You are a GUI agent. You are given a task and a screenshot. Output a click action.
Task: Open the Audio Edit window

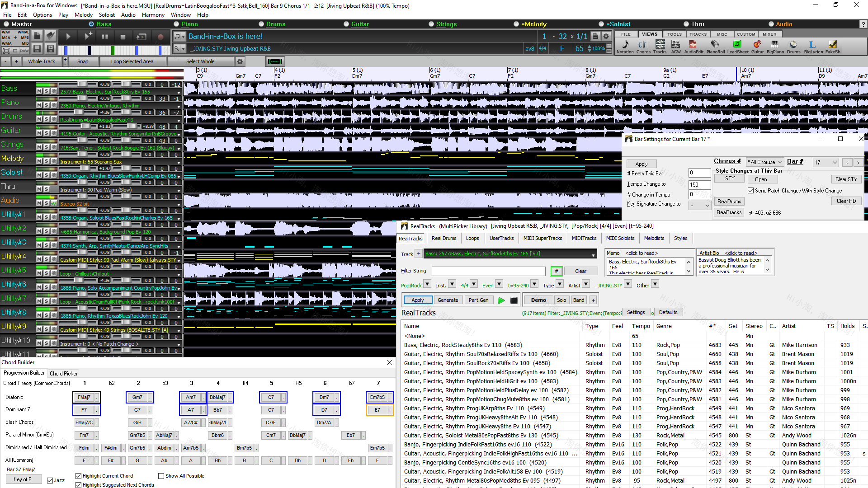693,45
